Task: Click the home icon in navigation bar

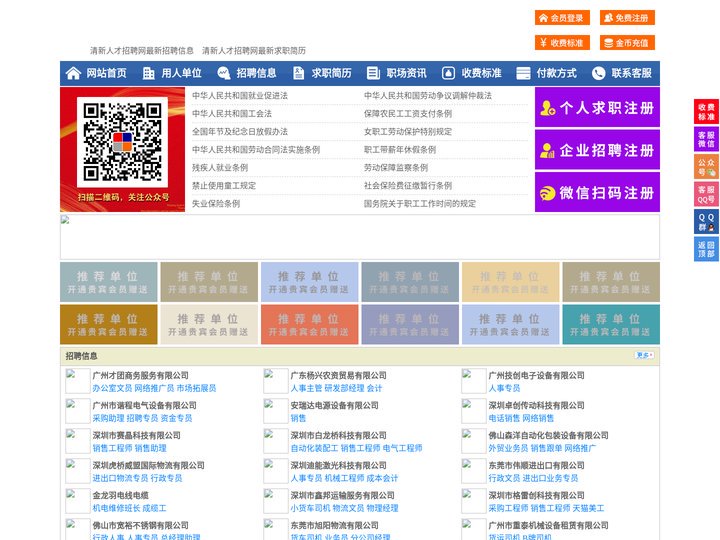Action: click(73, 73)
